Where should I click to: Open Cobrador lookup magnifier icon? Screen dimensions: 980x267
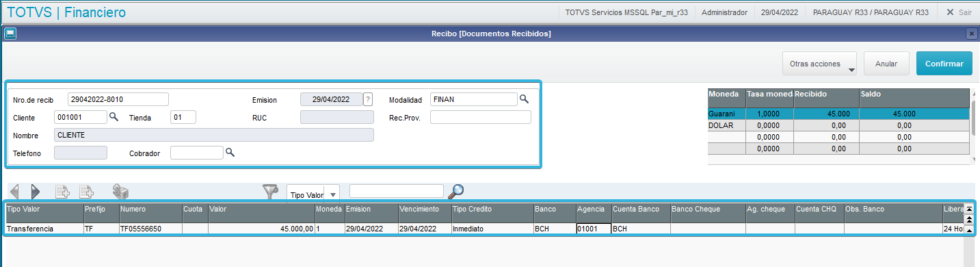click(x=230, y=153)
